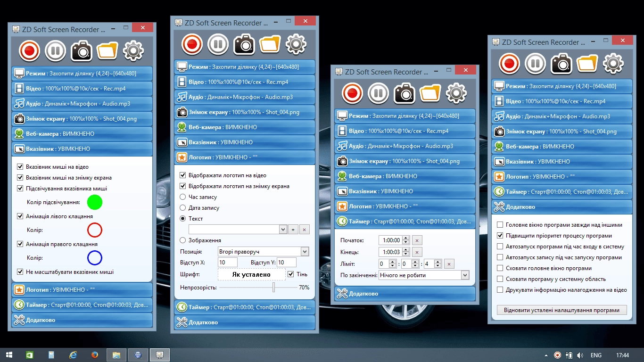Expand Веб-камера section in Таймер-expanded window
644x362 pixels.
coord(405,176)
